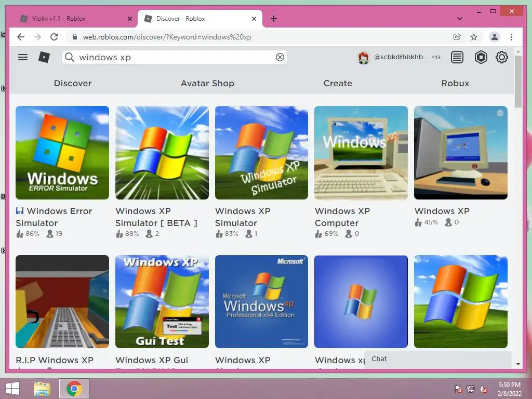Open Windows Error Simulator thumbnail

[x=62, y=153]
